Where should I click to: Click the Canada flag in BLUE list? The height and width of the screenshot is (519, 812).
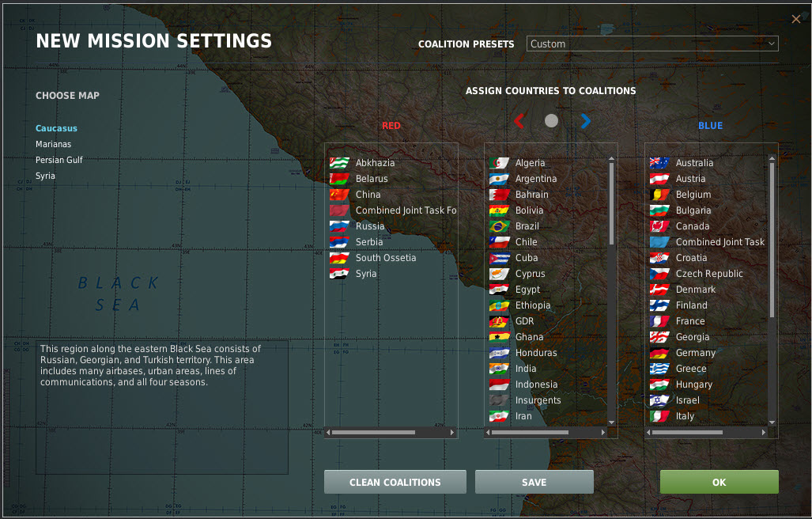point(659,226)
